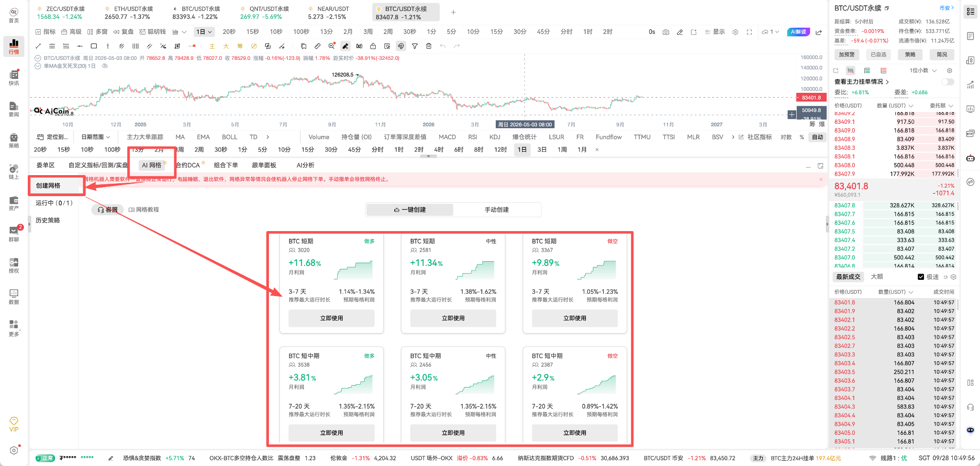980x466 pixels.
Task: Use the BTC 短期 做多 grid strategy
Action: click(x=332, y=318)
